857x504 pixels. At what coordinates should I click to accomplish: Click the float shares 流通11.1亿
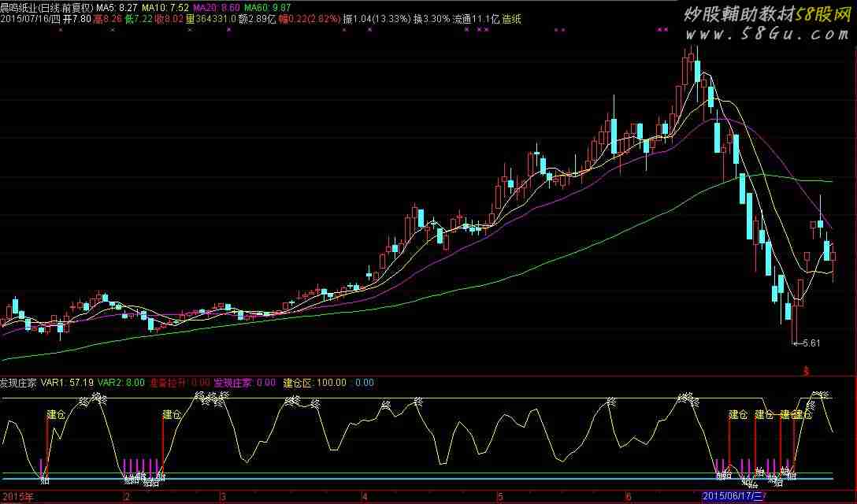(x=476, y=19)
